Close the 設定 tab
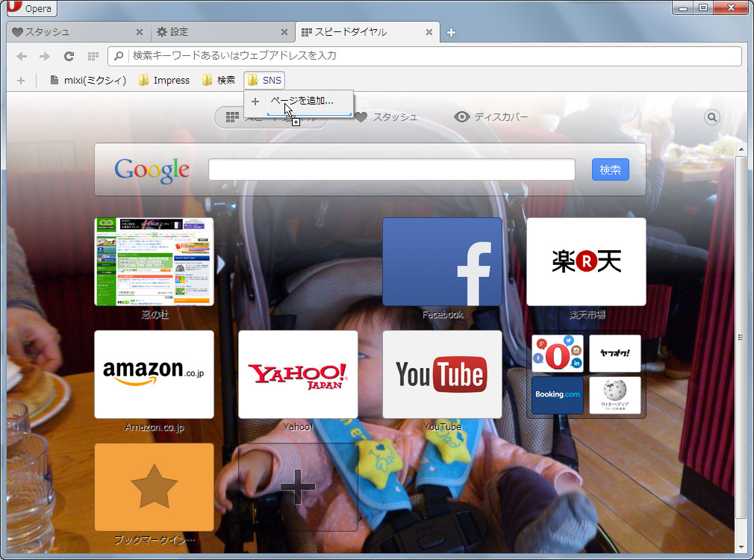Viewport: 754px width, 560px height. coord(284,32)
